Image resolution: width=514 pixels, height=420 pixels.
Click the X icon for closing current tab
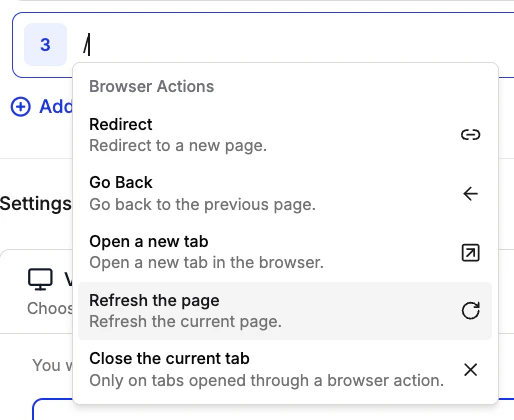click(470, 369)
